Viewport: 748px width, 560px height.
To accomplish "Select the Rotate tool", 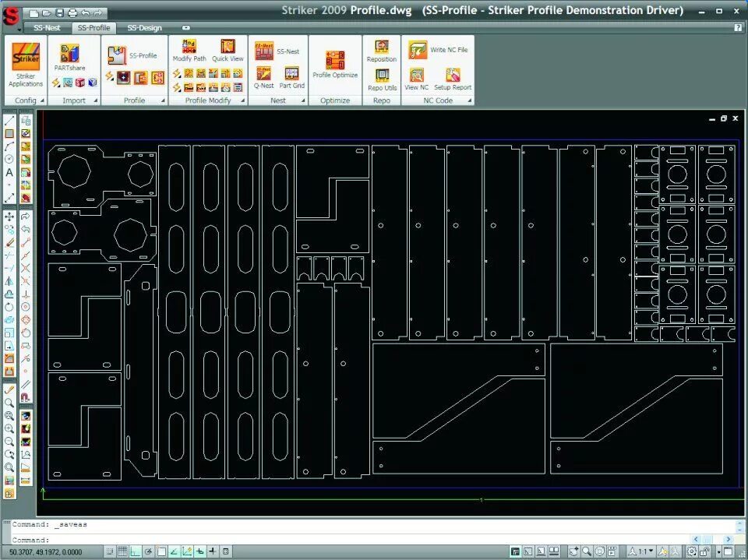I will (x=9, y=307).
